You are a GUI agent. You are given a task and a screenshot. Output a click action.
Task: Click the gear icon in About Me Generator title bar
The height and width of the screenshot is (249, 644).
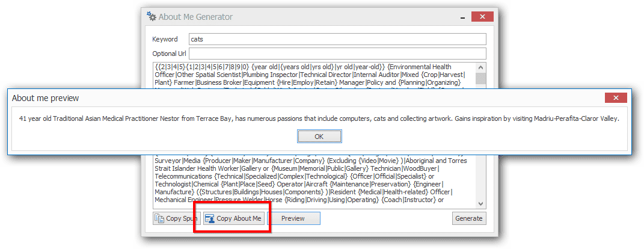pos(152,17)
